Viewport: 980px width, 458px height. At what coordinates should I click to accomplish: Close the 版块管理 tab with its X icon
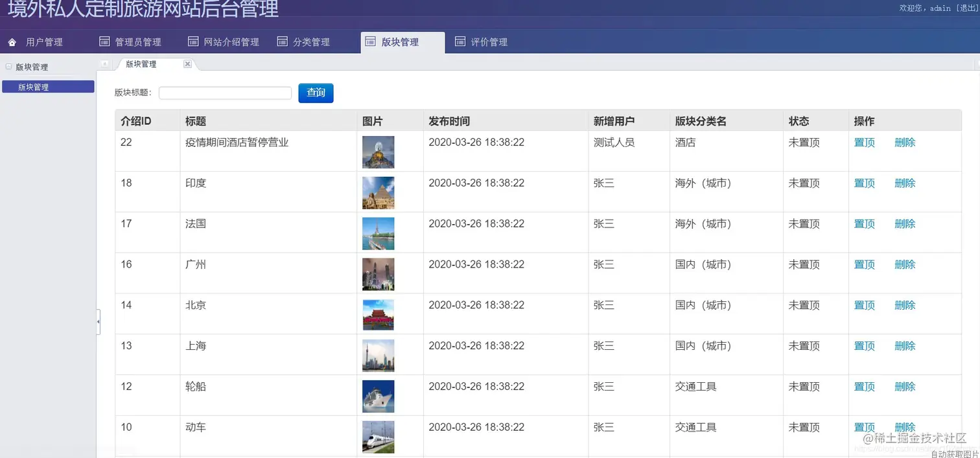tap(187, 64)
